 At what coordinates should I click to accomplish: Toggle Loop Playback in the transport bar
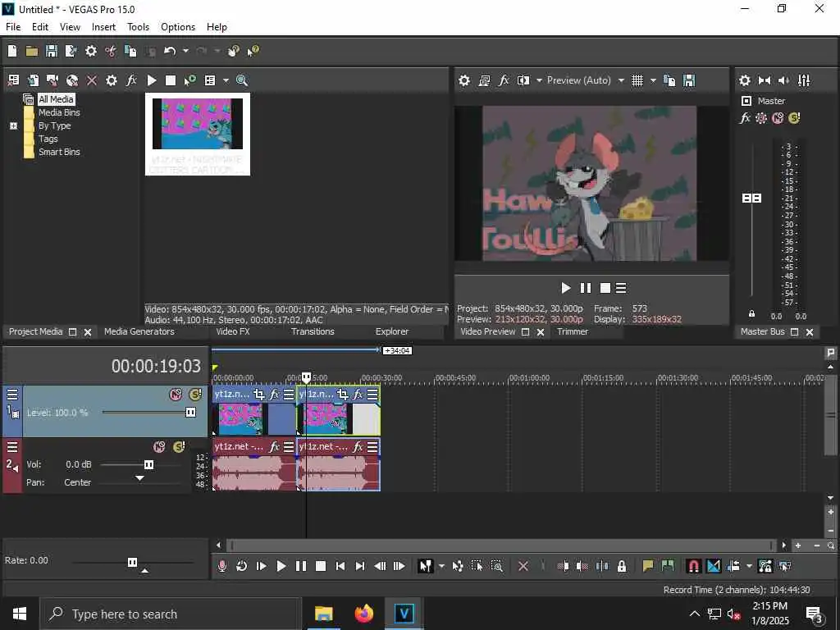click(242, 566)
